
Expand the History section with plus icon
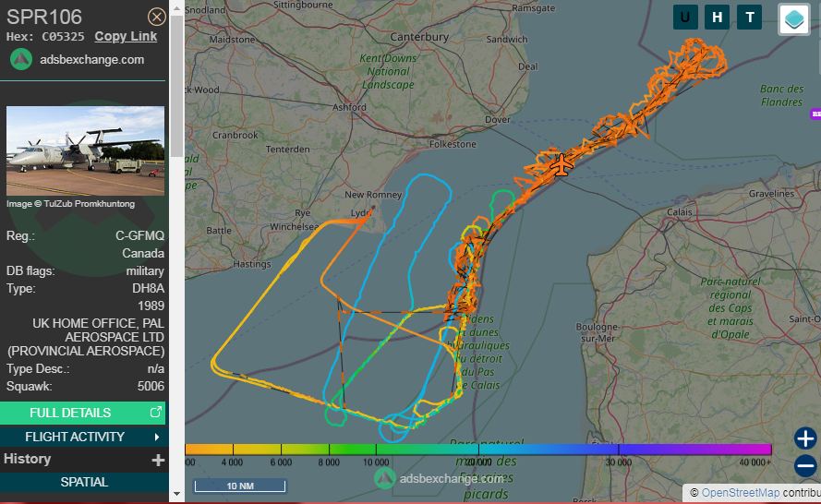pos(158,460)
